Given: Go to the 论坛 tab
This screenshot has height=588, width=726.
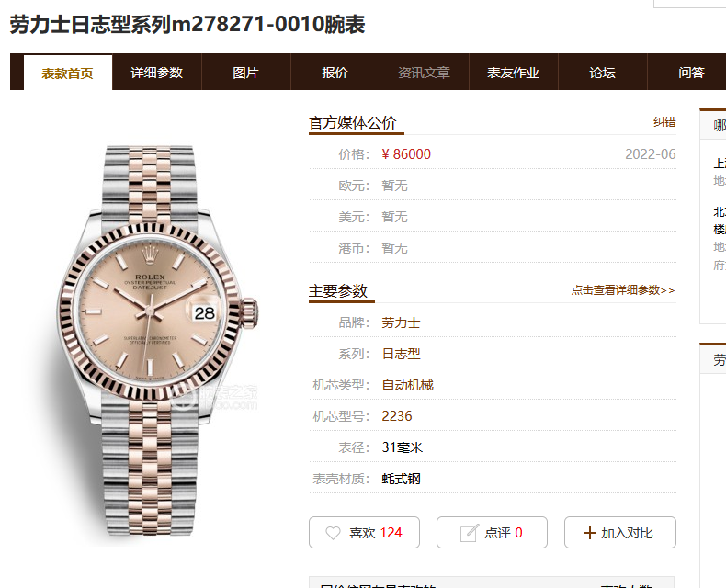Looking at the screenshot, I should (x=602, y=73).
